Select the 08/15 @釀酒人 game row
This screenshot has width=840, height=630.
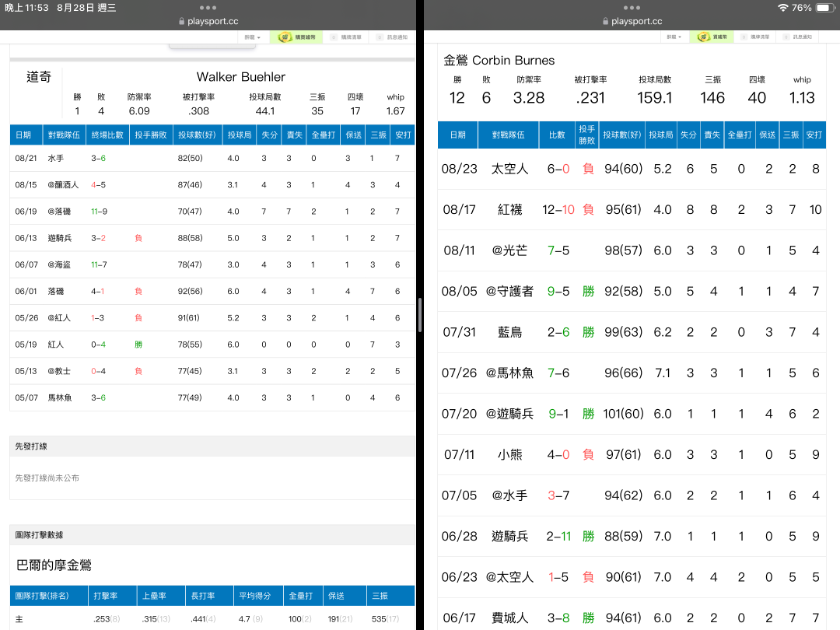click(x=212, y=185)
